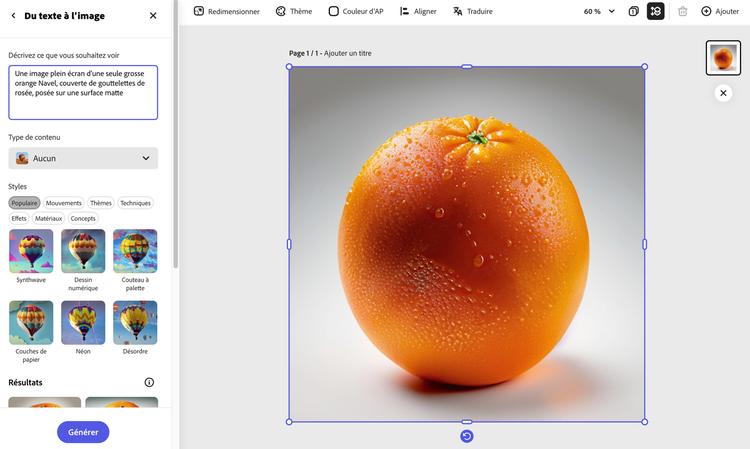Select the Techniques style filter

[x=135, y=203]
